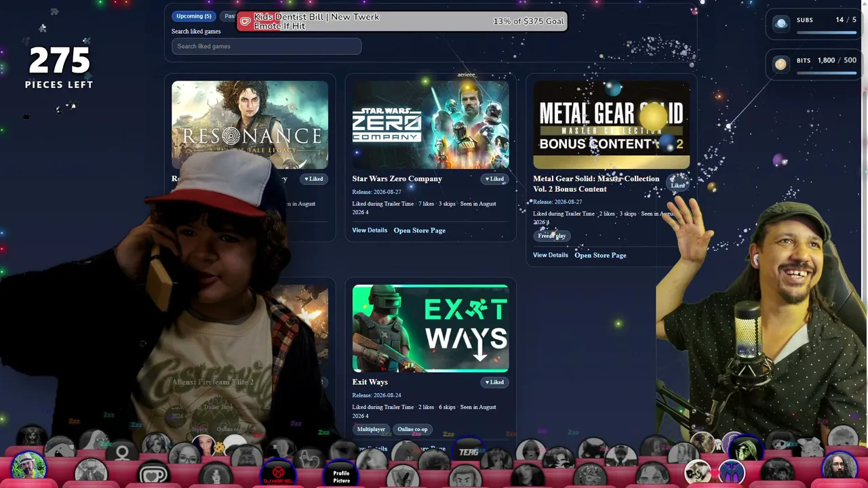This screenshot has height=488, width=868.
Task: Open the Resonance game cover thumbnail
Action: [250, 125]
